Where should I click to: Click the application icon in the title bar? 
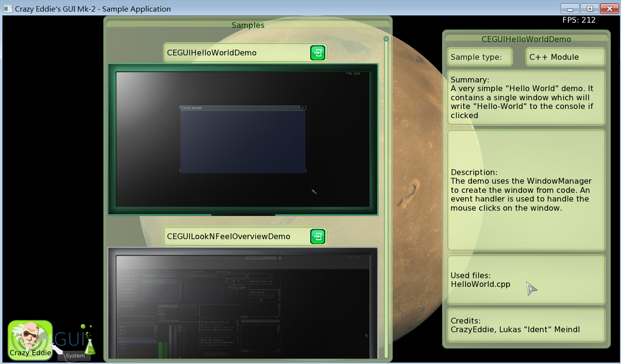8,9
